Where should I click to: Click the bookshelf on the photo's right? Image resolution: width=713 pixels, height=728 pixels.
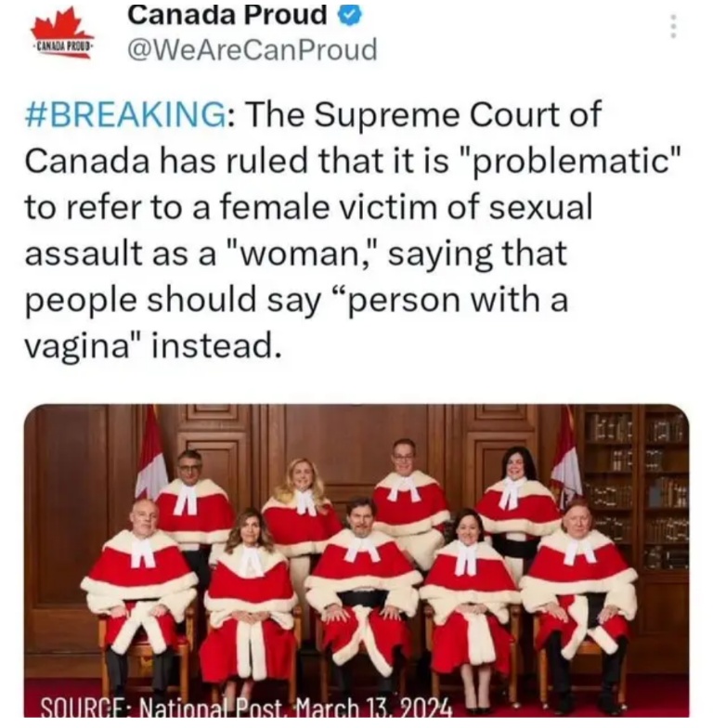tap(636, 492)
